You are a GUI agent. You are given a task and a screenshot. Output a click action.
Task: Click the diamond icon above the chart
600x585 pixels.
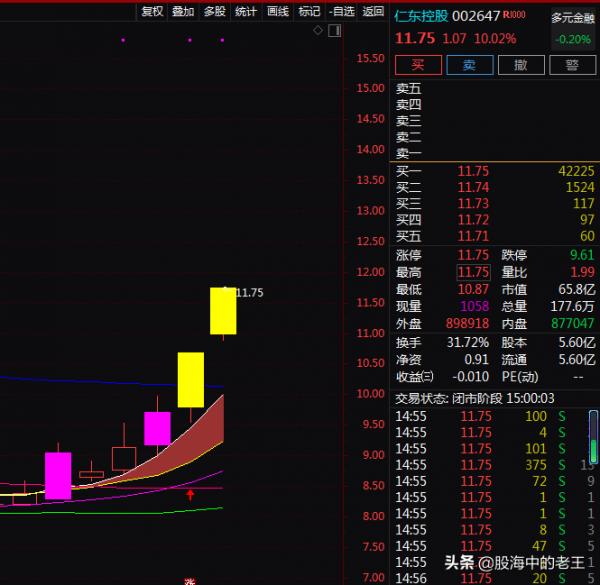coord(318,31)
